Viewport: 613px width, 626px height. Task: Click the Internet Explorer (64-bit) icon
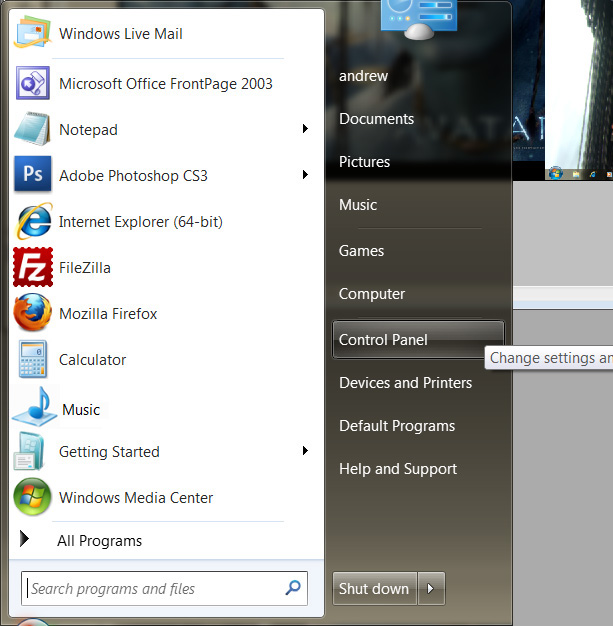point(34,221)
